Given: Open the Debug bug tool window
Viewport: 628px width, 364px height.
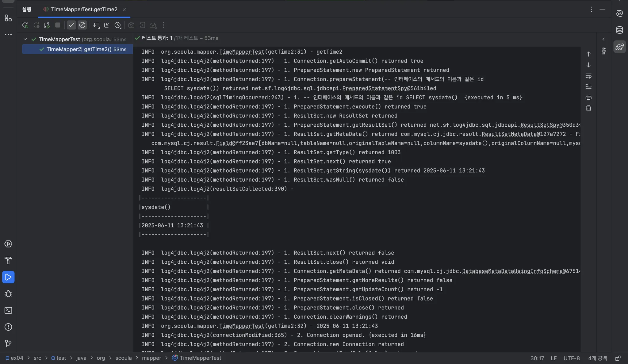Looking at the screenshot, I should pyautogui.click(x=8, y=294).
